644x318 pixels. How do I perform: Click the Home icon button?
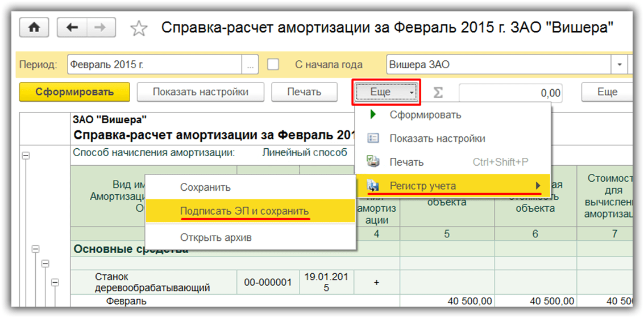(x=34, y=27)
